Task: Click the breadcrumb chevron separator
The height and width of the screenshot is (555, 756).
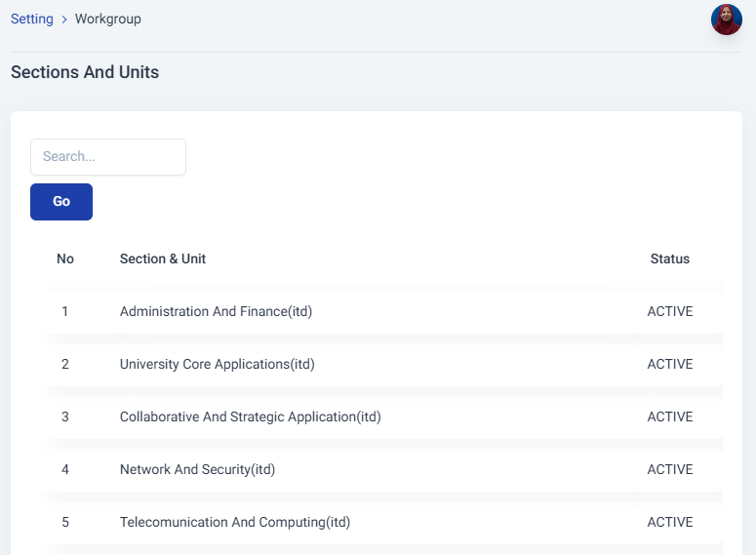Action: pyautogui.click(x=64, y=20)
